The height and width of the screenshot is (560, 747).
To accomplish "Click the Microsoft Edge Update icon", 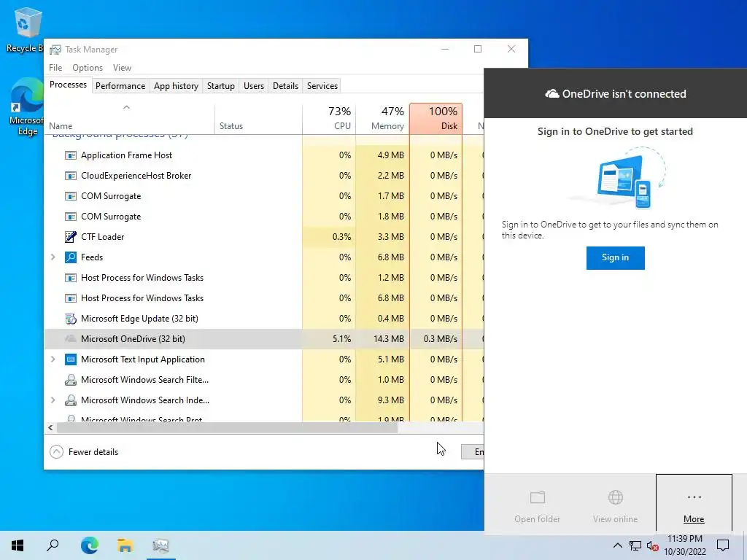I will (x=71, y=319).
